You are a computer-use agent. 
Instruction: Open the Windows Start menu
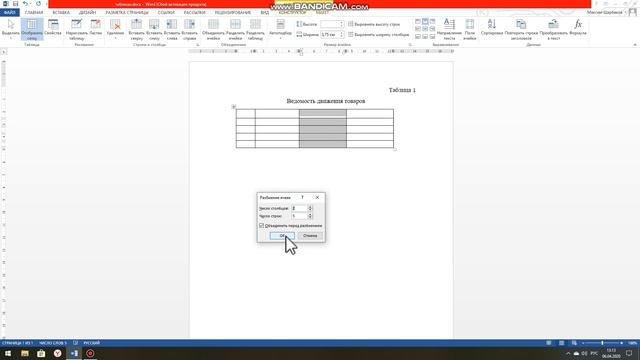[x=8, y=353]
